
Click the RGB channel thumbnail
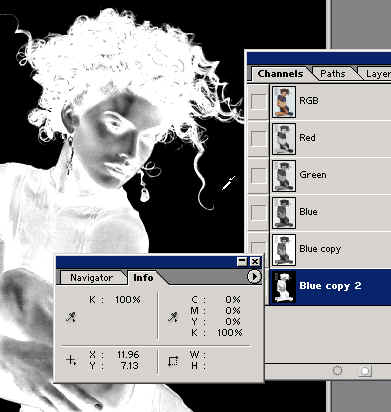pyautogui.click(x=284, y=101)
